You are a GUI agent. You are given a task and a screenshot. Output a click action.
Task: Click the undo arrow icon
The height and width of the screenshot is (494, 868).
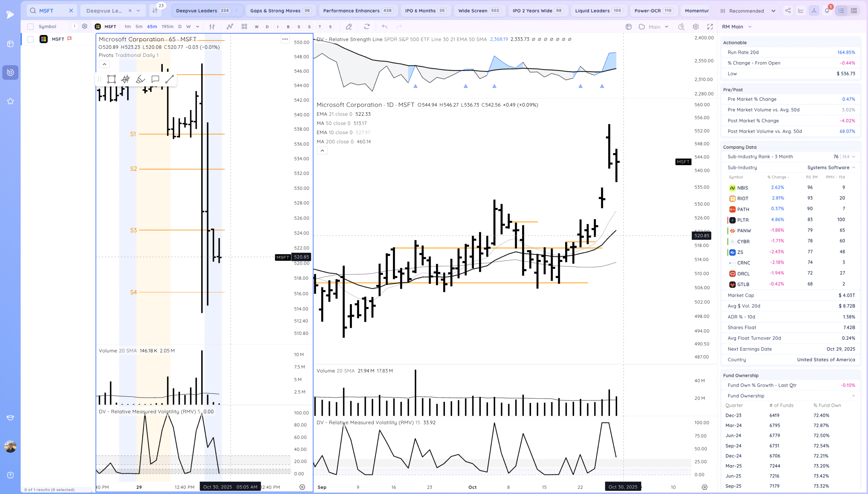(384, 26)
